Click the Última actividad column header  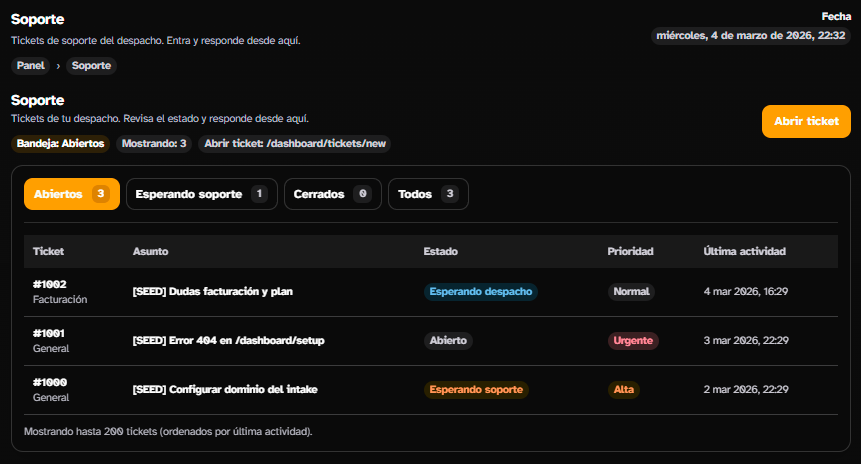(744, 251)
